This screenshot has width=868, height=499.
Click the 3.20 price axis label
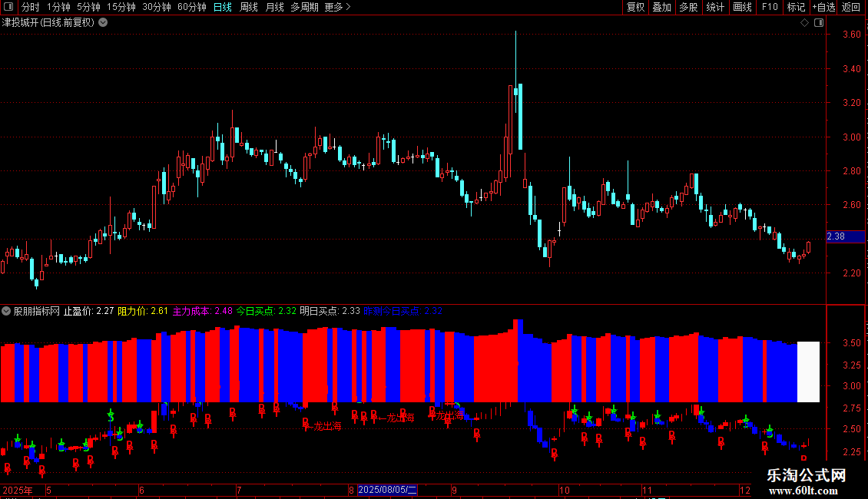[851, 103]
